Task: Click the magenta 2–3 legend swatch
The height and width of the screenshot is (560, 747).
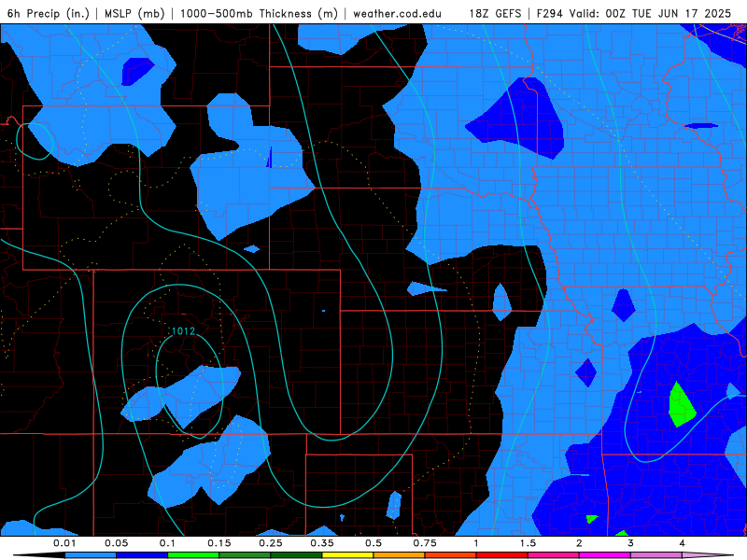Action: 605,555
